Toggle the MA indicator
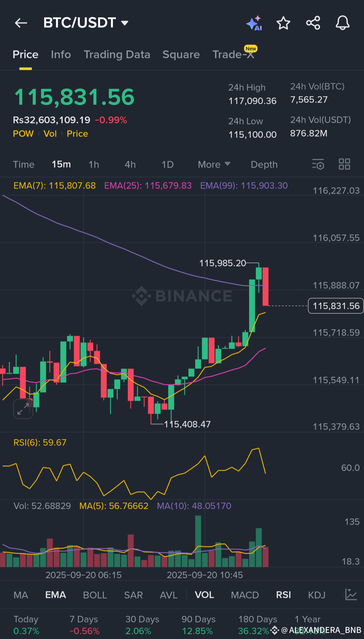The image size is (364, 639). pos(21,595)
